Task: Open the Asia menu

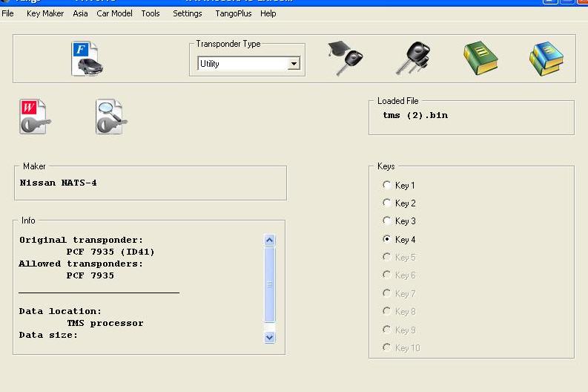Action: click(x=80, y=13)
